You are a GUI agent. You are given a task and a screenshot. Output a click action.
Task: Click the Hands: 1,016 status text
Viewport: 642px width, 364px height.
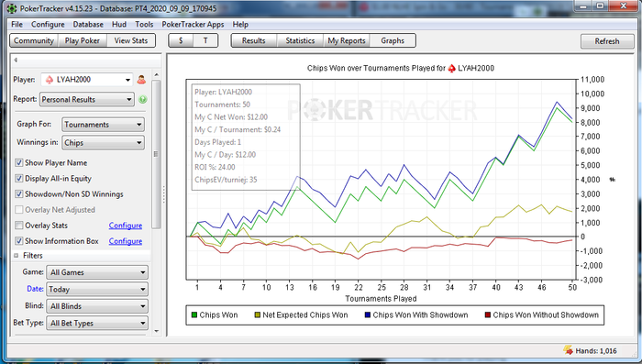(596, 351)
